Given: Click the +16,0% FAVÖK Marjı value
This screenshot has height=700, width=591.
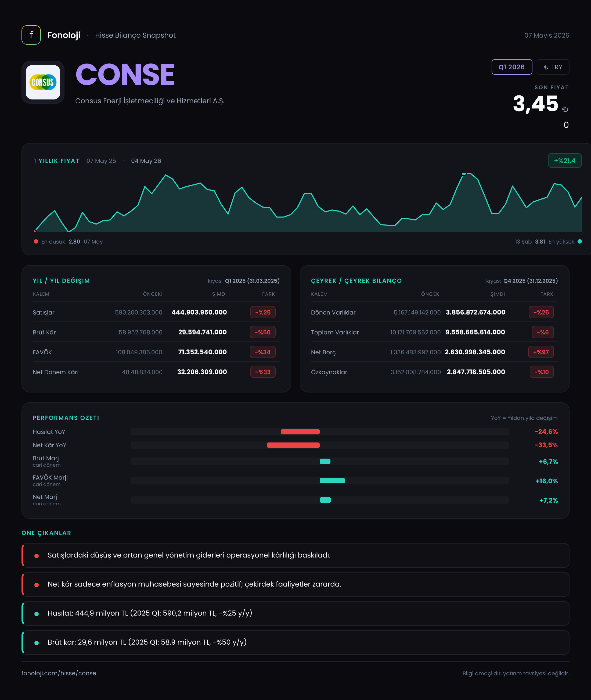Looking at the screenshot, I should point(547,481).
